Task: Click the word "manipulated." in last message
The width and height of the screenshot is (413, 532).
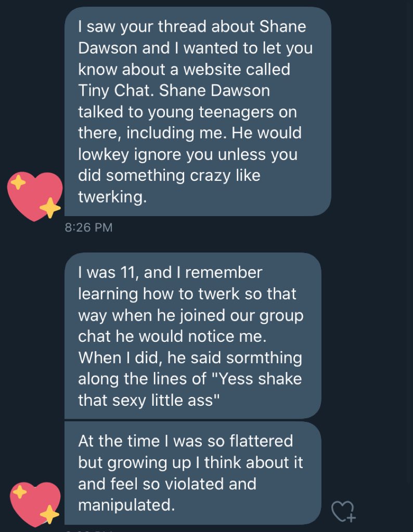Action: tap(124, 505)
